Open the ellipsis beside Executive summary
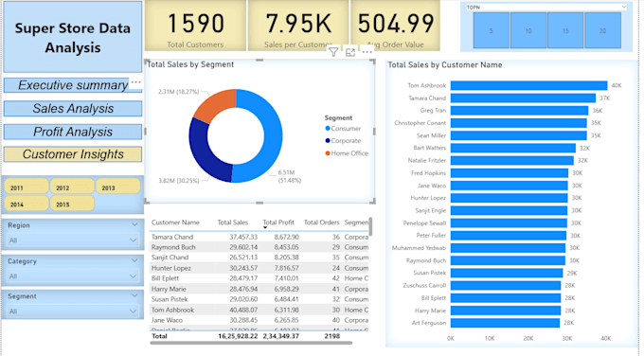 point(135,82)
